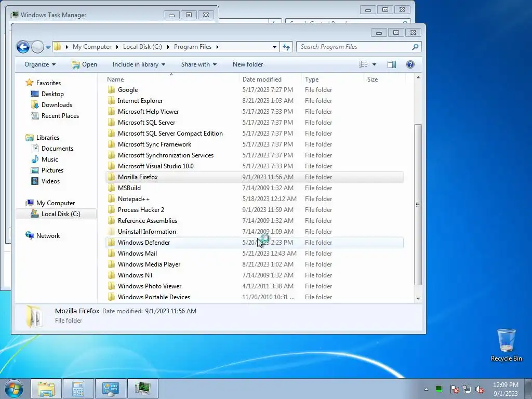Click the forward navigation arrow button
532x399 pixels.
(x=37, y=47)
